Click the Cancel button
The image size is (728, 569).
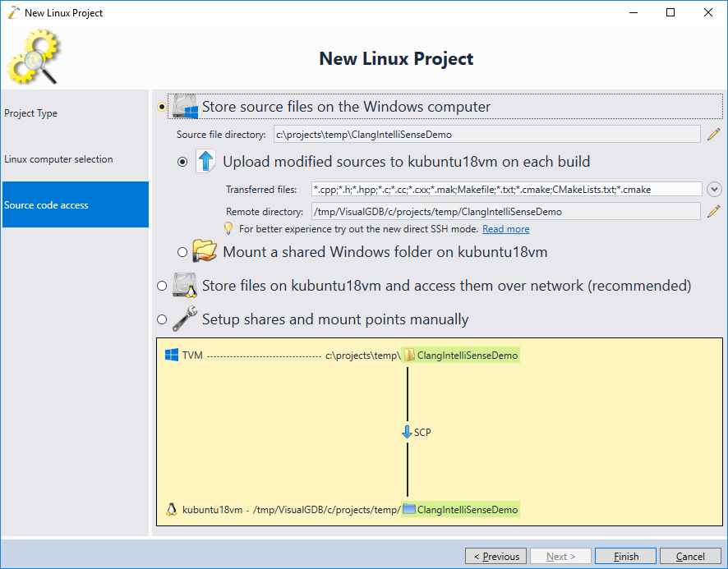pos(690,556)
